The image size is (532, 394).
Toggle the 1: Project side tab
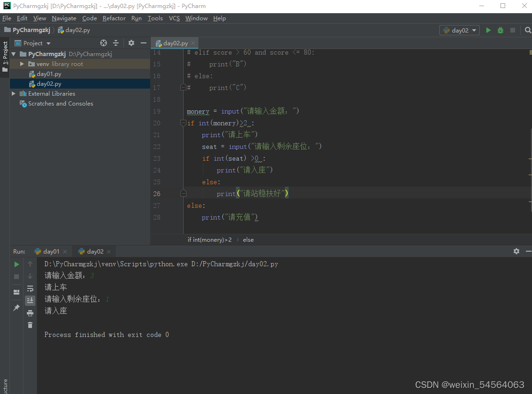point(5,57)
